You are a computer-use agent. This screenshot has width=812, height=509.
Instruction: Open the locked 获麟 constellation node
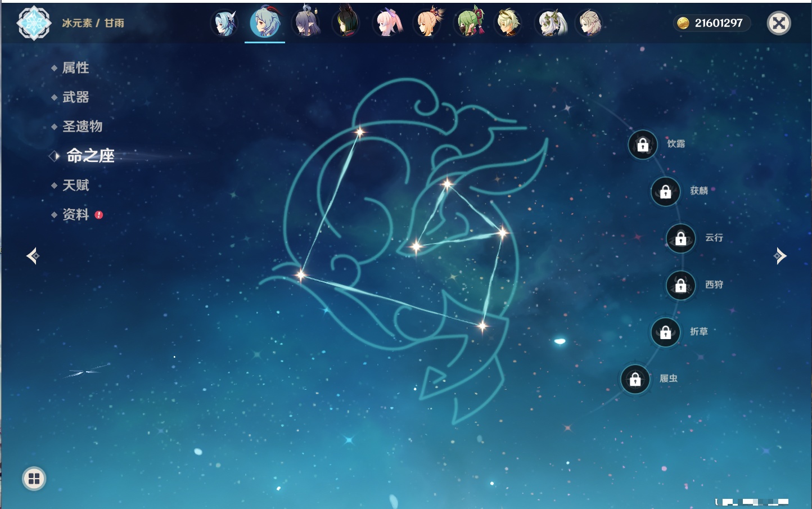[x=665, y=192]
